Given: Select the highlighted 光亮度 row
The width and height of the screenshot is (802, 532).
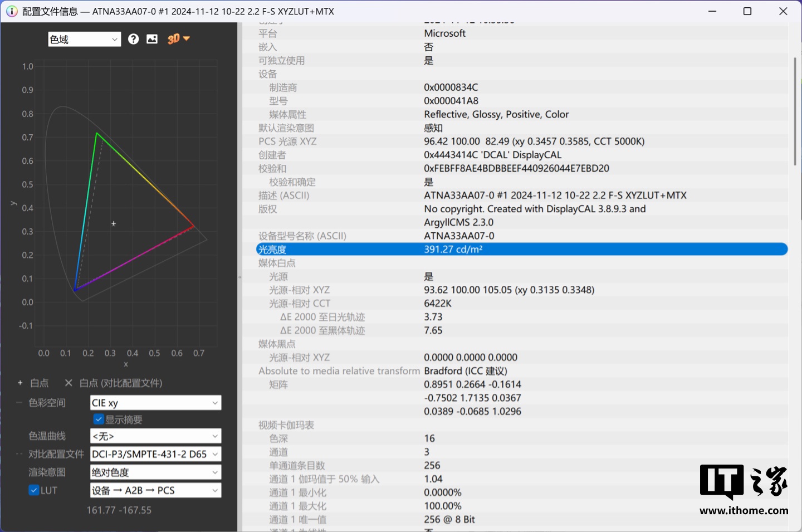Looking at the screenshot, I should click(x=521, y=250).
